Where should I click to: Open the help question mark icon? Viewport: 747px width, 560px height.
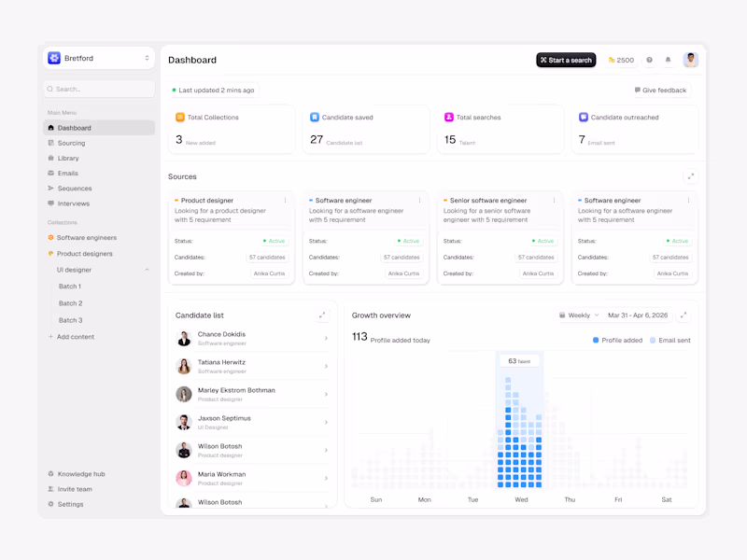tap(649, 60)
